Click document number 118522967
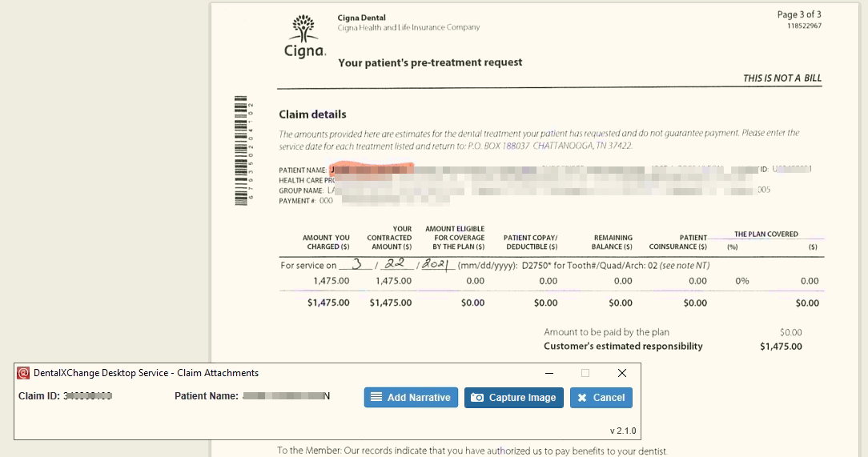The width and height of the screenshot is (868, 457). click(804, 26)
